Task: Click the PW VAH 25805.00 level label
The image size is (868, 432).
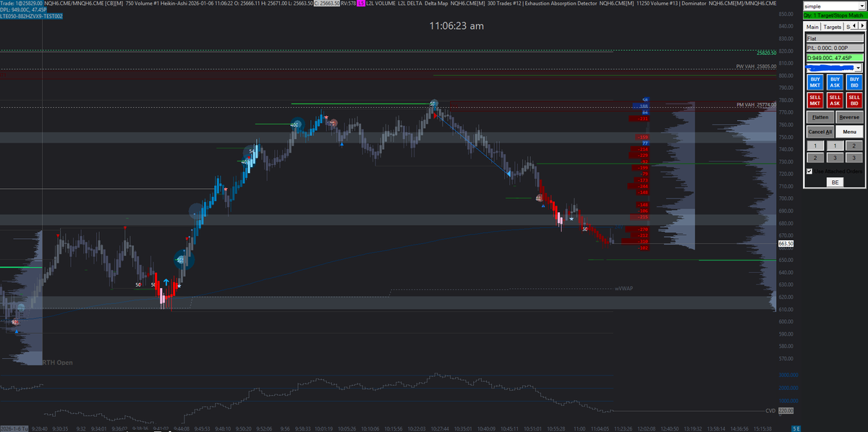Action: pos(756,67)
